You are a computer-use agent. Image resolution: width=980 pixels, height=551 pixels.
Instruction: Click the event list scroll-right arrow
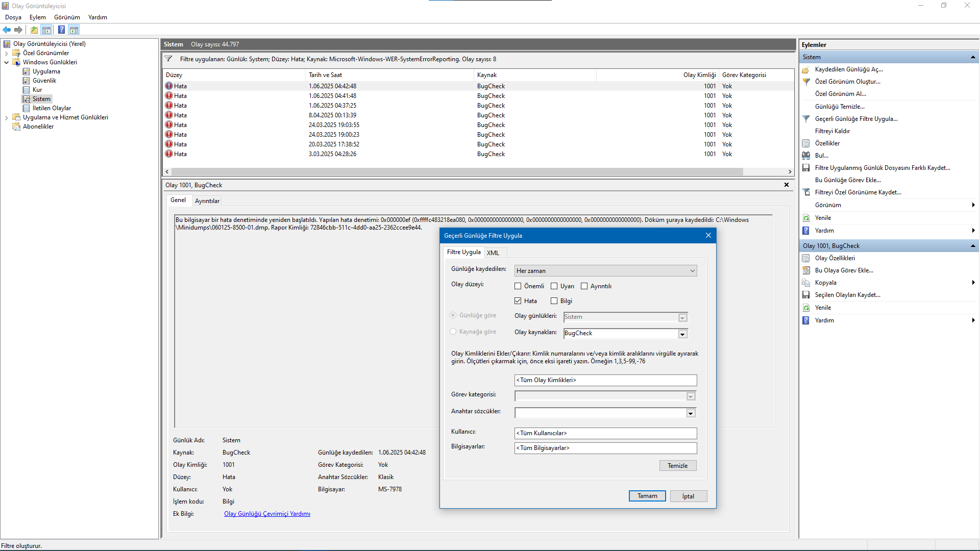pos(790,172)
